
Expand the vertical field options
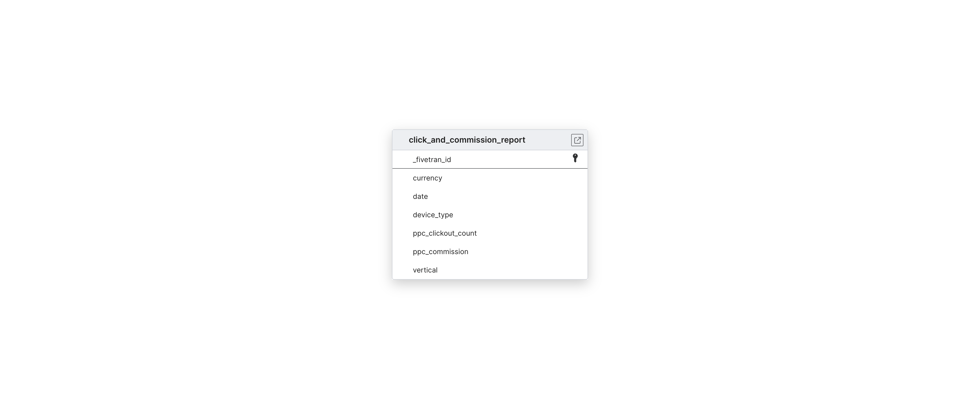(425, 269)
